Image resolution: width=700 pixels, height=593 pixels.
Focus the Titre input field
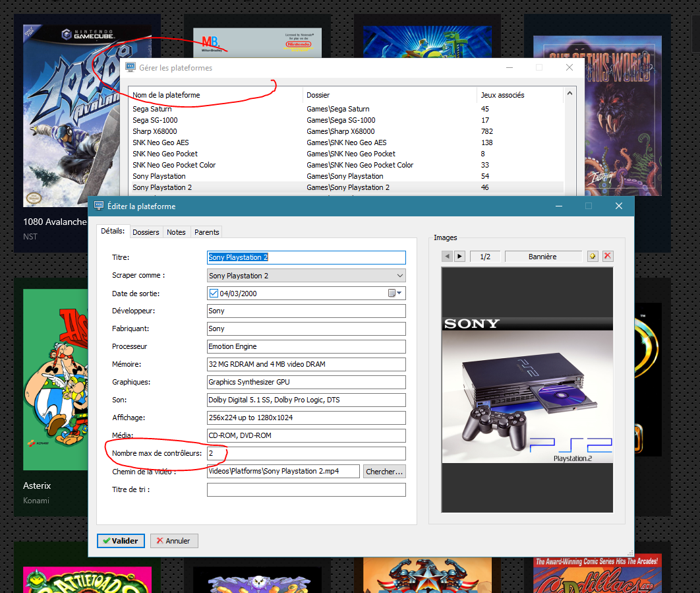pyautogui.click(x=306, y=257)
